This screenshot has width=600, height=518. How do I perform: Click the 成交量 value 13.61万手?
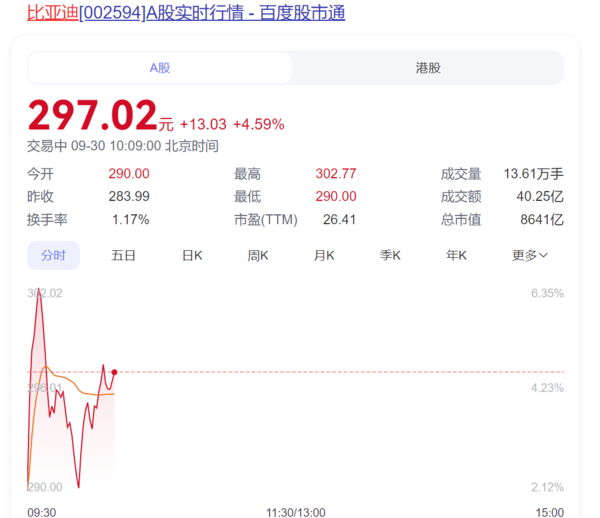(533, 174)
